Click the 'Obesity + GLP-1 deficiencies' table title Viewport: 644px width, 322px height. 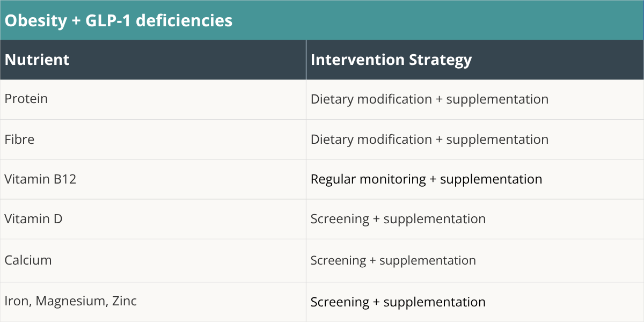pyautogui.click(x=119, y=20)
